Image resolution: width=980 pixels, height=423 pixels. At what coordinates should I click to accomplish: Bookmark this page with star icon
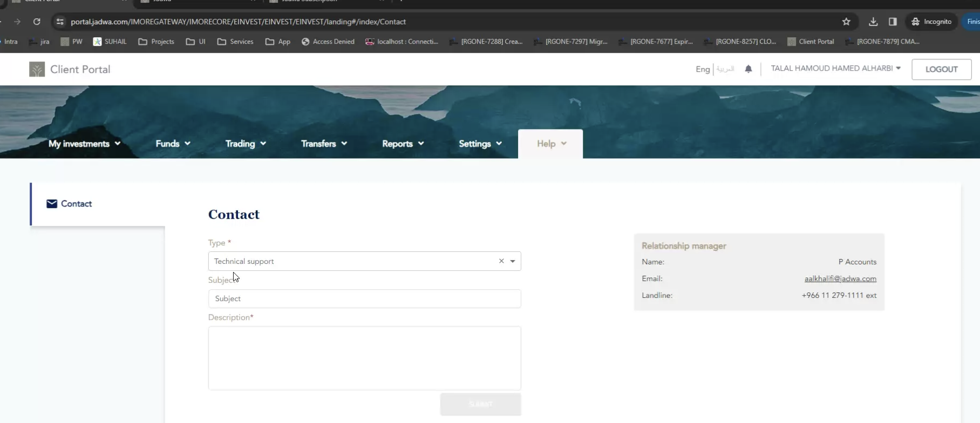(846, 22)
